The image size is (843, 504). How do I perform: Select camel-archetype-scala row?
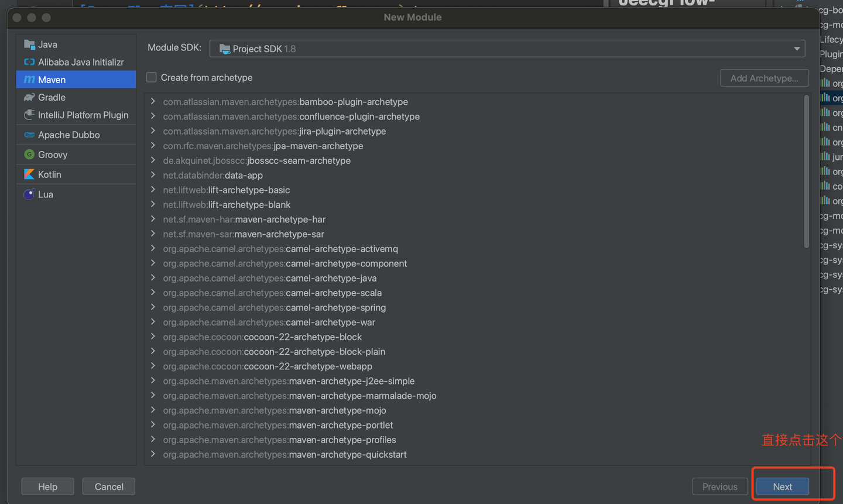(474, 293)
